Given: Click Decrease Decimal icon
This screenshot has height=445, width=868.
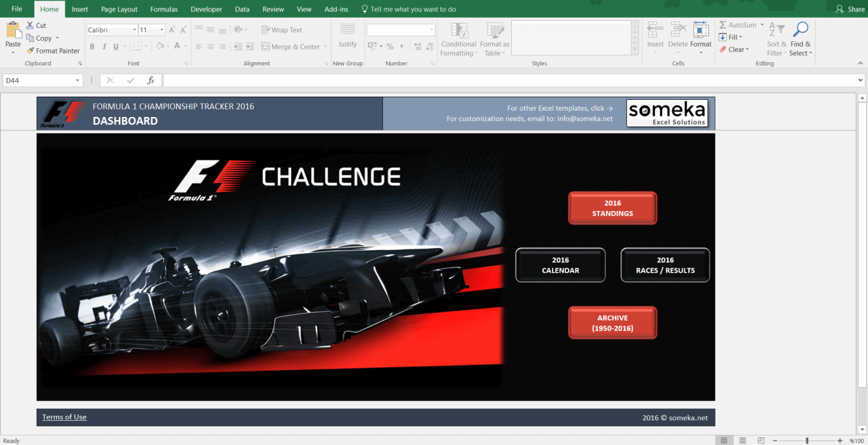Looking at the screenshot, I should click(x=430, y=46).
